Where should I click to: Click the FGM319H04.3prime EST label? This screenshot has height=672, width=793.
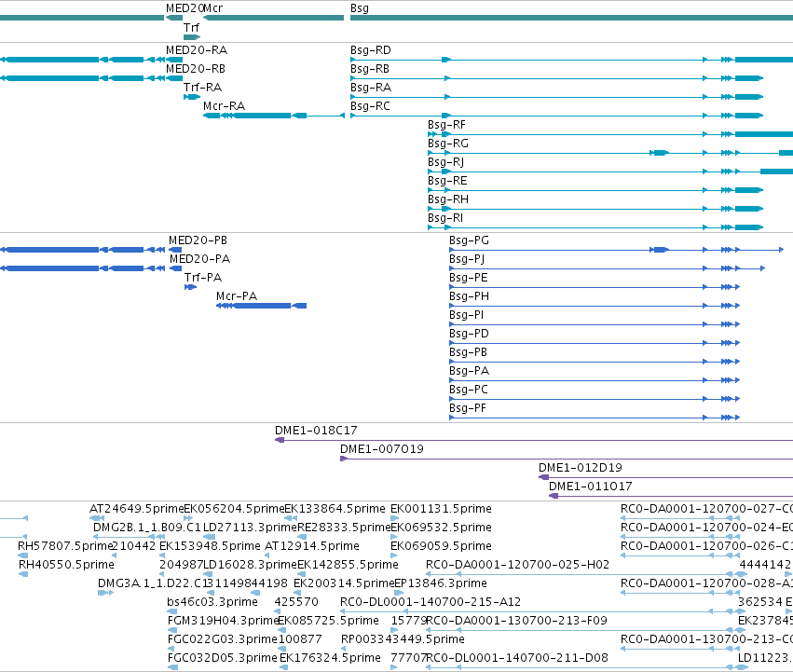(223, 621)
